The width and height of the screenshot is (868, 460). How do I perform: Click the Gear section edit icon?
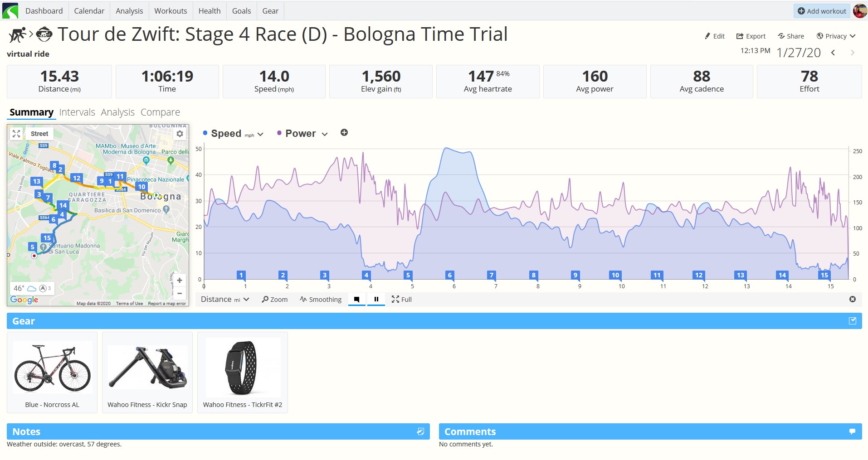(x=853, y=321)
